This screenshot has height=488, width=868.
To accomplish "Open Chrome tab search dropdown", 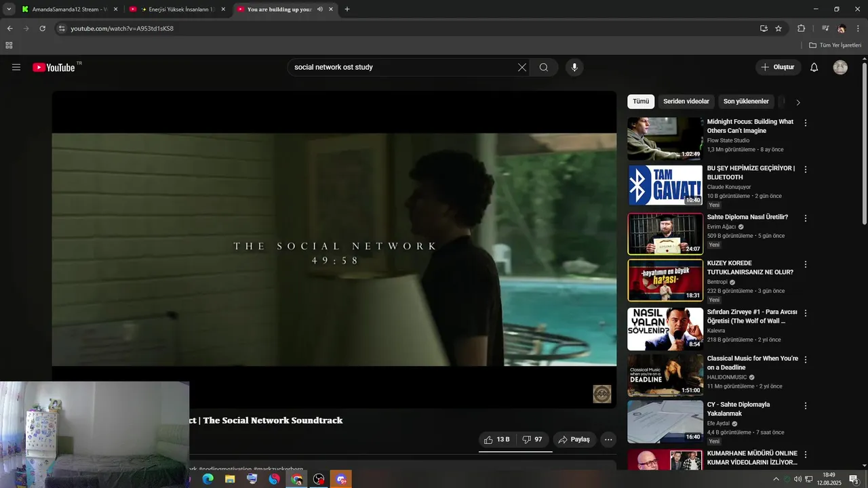I will coord(9,9).
